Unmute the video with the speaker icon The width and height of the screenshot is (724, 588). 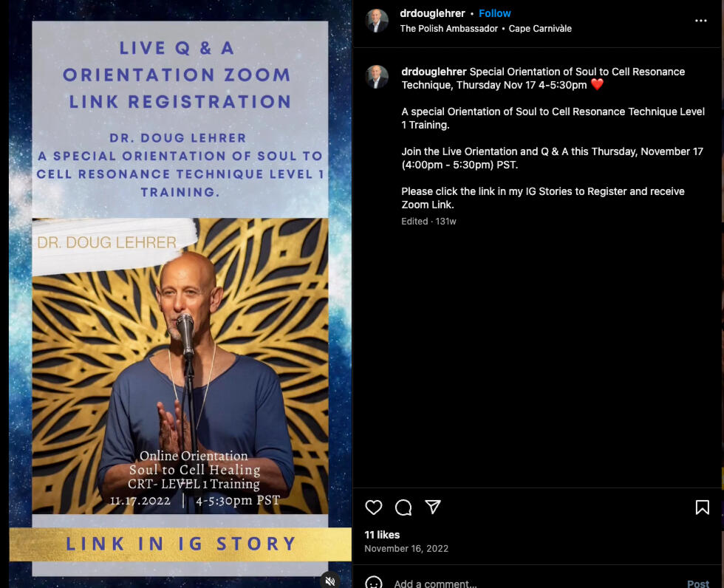[x=330, y=581]
